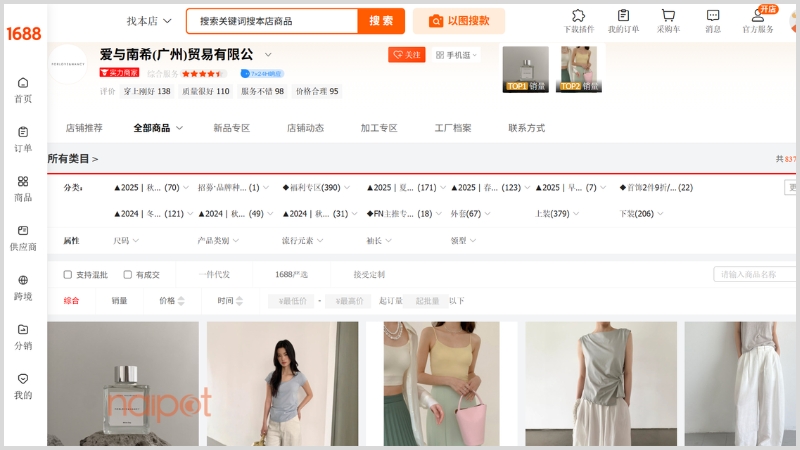Open the 商品 products sidebar icon

[x=22, y=181]
